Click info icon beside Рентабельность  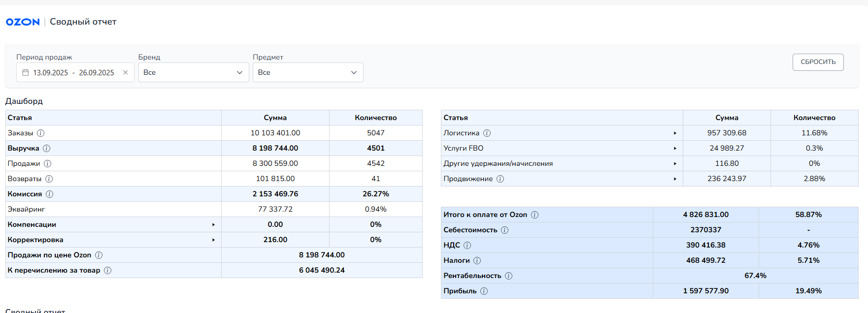click(x=508, y=276)
